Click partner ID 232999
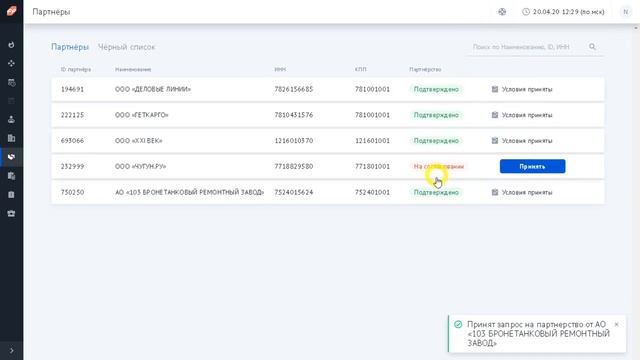 pos(72,167)
